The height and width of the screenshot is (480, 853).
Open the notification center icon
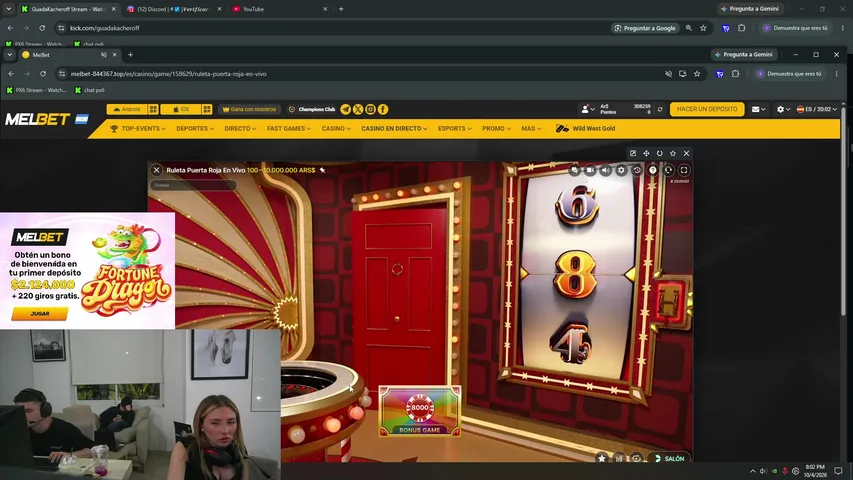838,471
